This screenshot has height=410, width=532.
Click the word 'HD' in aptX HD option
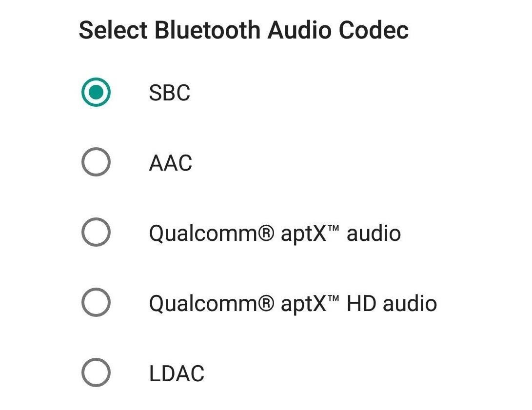(x=361, y=304)
